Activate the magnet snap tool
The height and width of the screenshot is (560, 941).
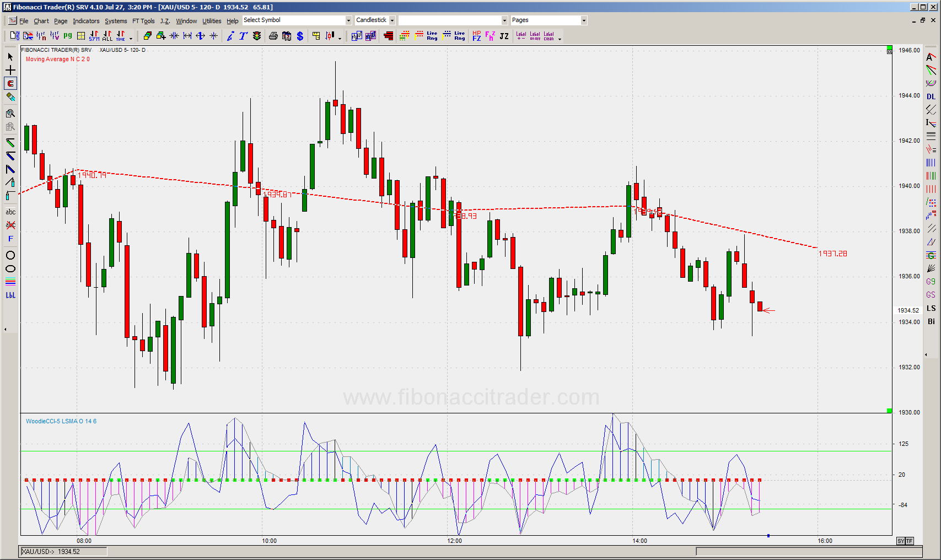coord(10,83)
